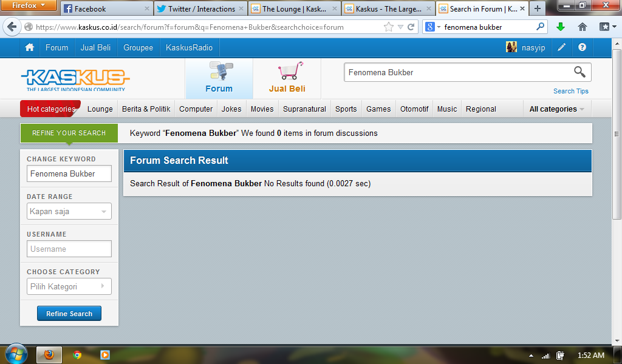Click the magnifier in browser search box
Viewport: 622px width, 364px height.
pyautogui.click(x=540, y=27)
